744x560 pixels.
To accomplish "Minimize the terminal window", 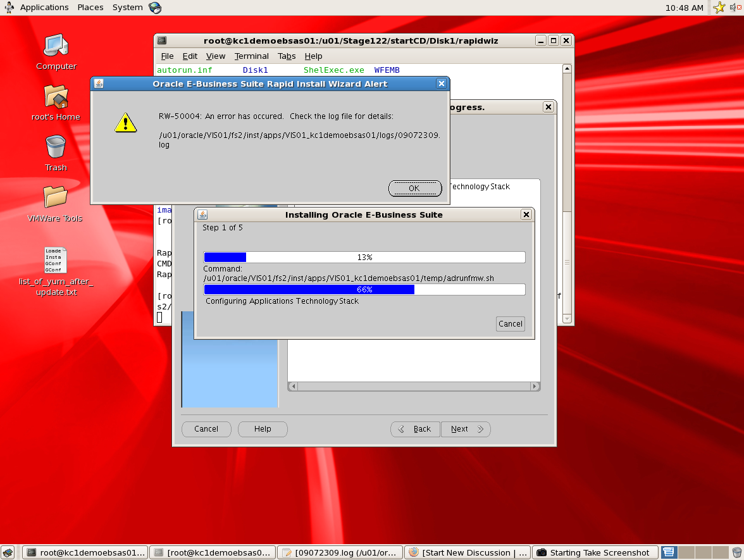I will [541, 40].
